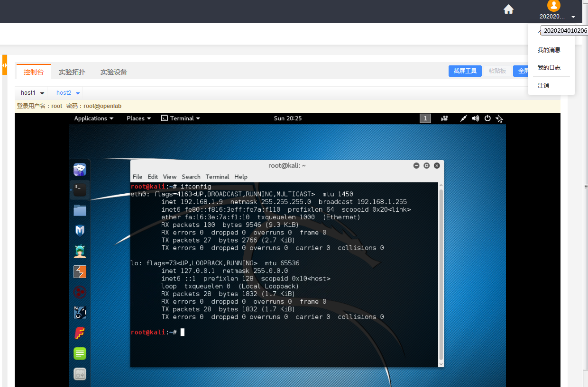Image resolution: width=588 pixels, height=387 pixels.
Task: Click the 粘贴板 button
Action: tap(497, 71)
